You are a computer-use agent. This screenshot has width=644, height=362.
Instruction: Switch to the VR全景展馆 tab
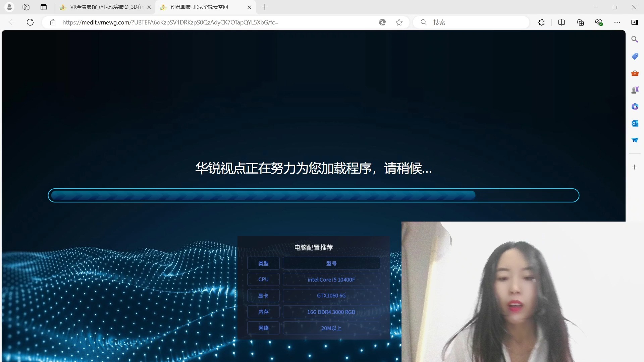point(105,7)
